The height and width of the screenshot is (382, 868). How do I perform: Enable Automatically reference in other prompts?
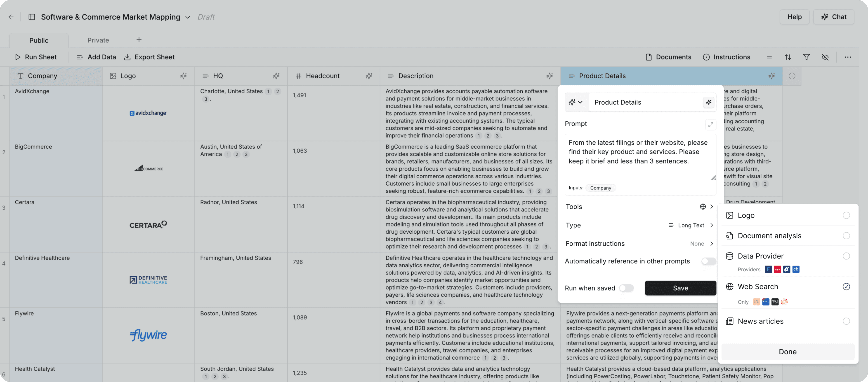click(x=708, y=261)
